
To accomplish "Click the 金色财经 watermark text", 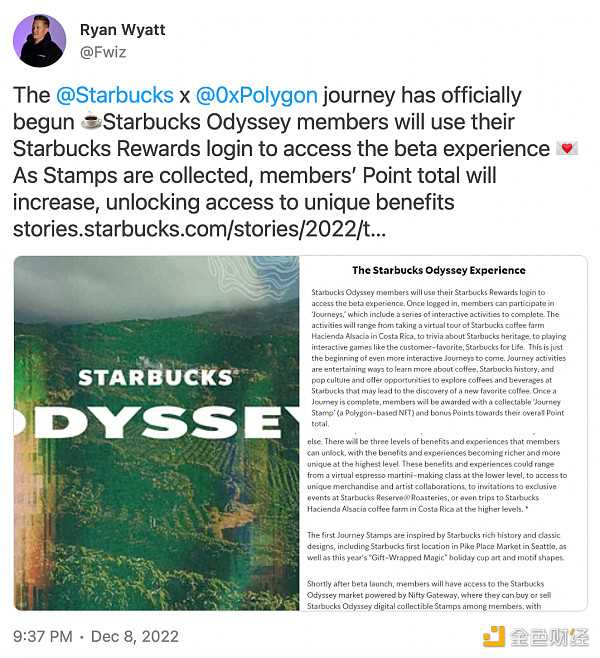I will pos(548,636).
